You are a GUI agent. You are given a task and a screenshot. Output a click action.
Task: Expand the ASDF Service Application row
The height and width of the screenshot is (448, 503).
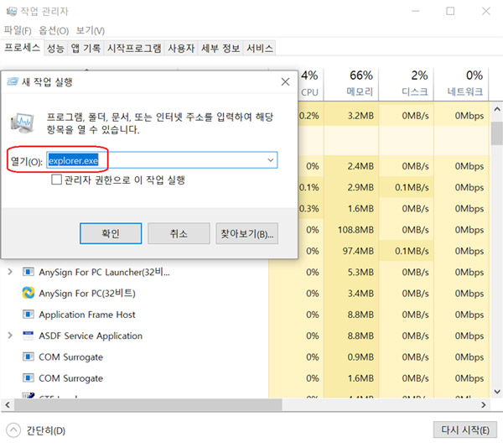pos(10,336)
